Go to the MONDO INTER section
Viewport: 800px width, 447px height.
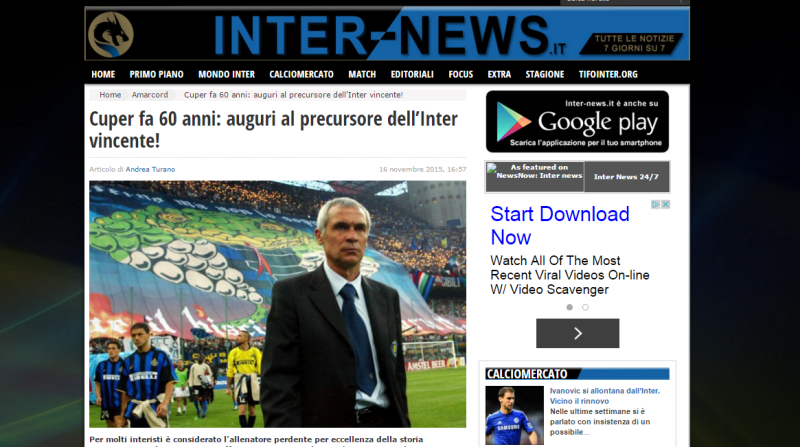point(227,74)
